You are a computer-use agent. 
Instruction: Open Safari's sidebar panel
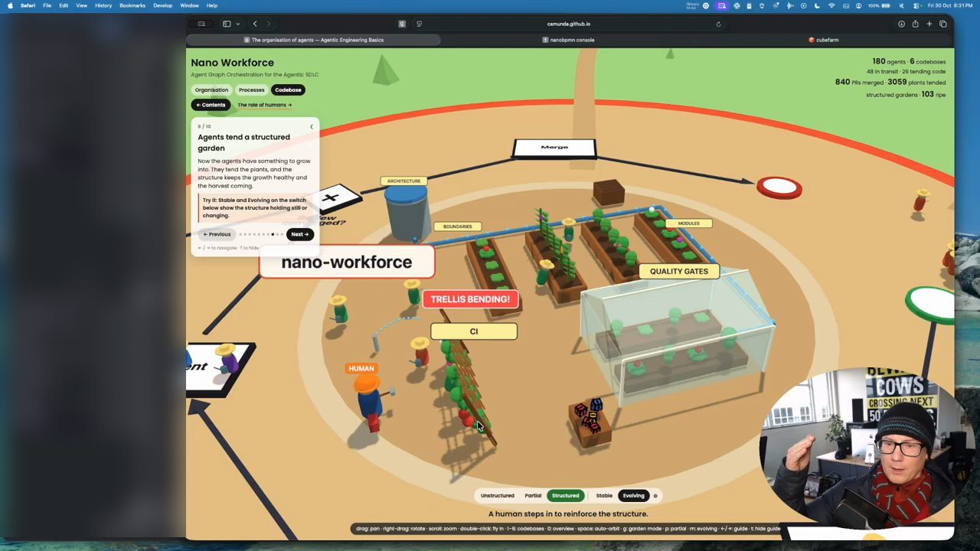(x=227, y=24)
